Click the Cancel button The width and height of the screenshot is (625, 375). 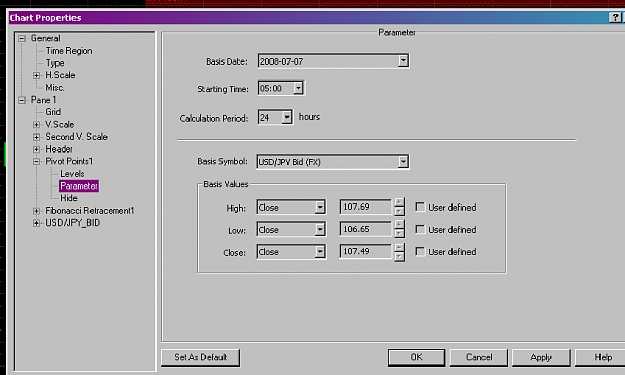point(479,357)
